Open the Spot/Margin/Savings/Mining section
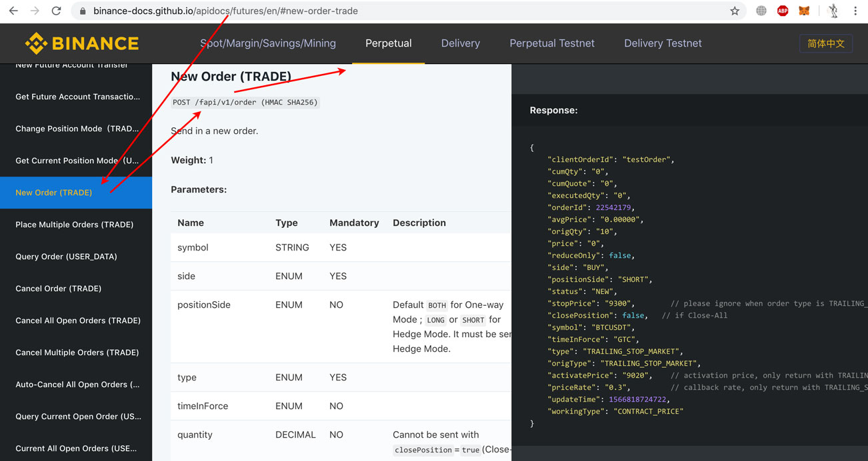Image resolution: width=868 pixels, height=461 pixels. pyautogui.click(x=268, y=43)
